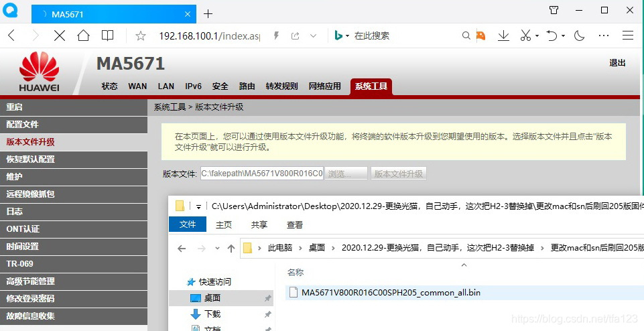The height and width of the screenshot is (331, 644).
Task: Click the undo closed-tab icon
Action: click(552, 36)
